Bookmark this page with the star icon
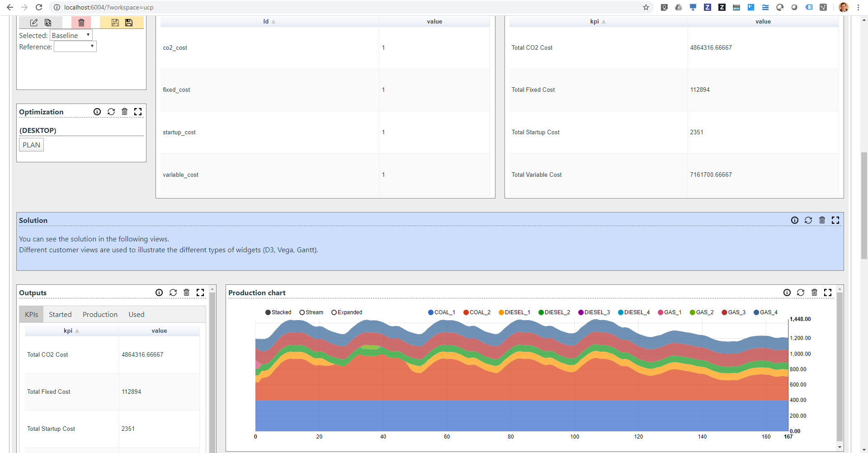Viewport: 868px width, 453px height. [x=646, y=7]
